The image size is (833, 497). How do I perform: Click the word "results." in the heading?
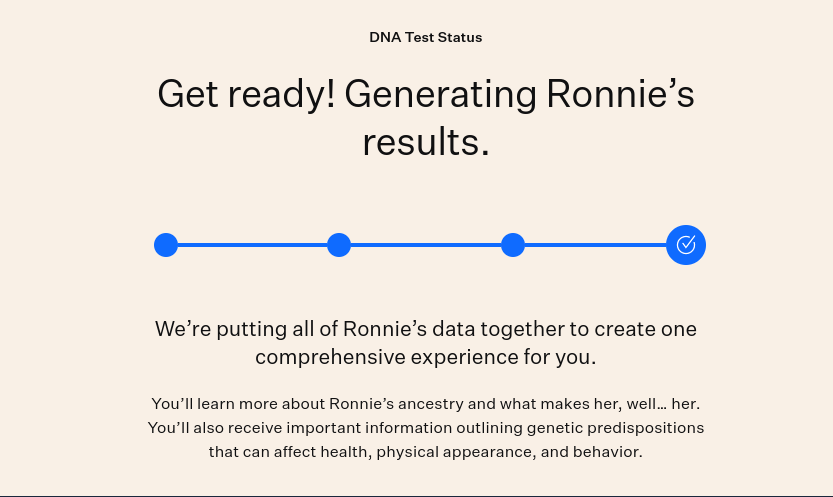click(x=426, y=142)
